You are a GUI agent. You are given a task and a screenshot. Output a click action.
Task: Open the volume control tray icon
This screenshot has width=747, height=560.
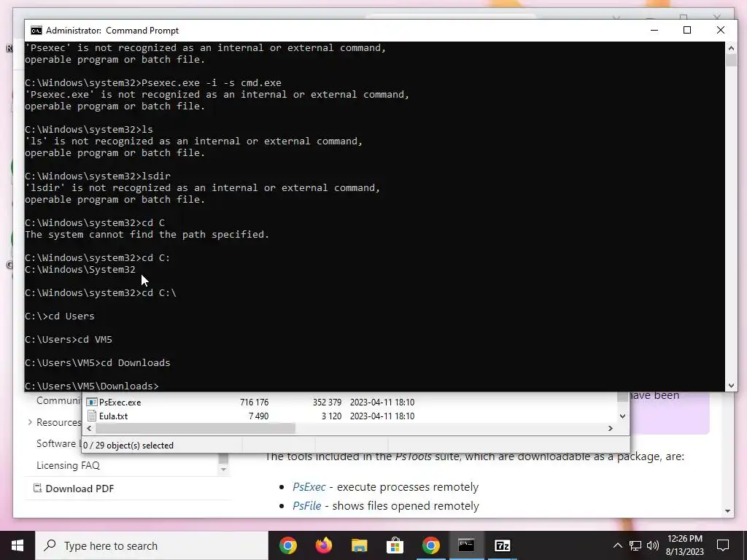click(653, 545)
